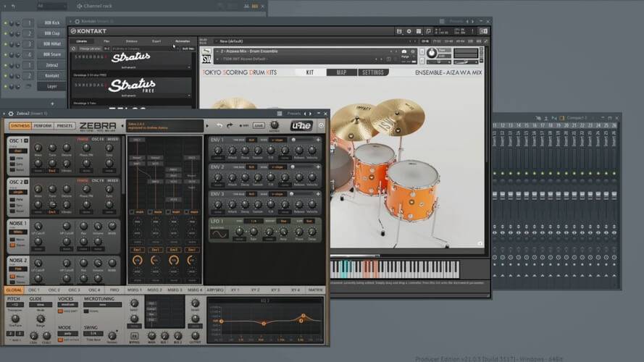Click EQ node on left of EQ curve
This screenshot has width=644, height=362.
point(222,321)
